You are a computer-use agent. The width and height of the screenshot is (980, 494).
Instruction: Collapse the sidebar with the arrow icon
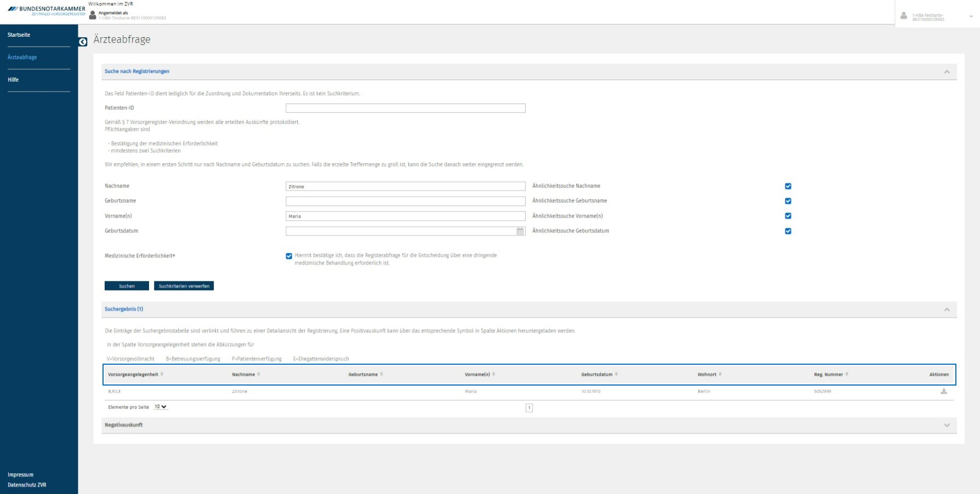click(83, 42)
